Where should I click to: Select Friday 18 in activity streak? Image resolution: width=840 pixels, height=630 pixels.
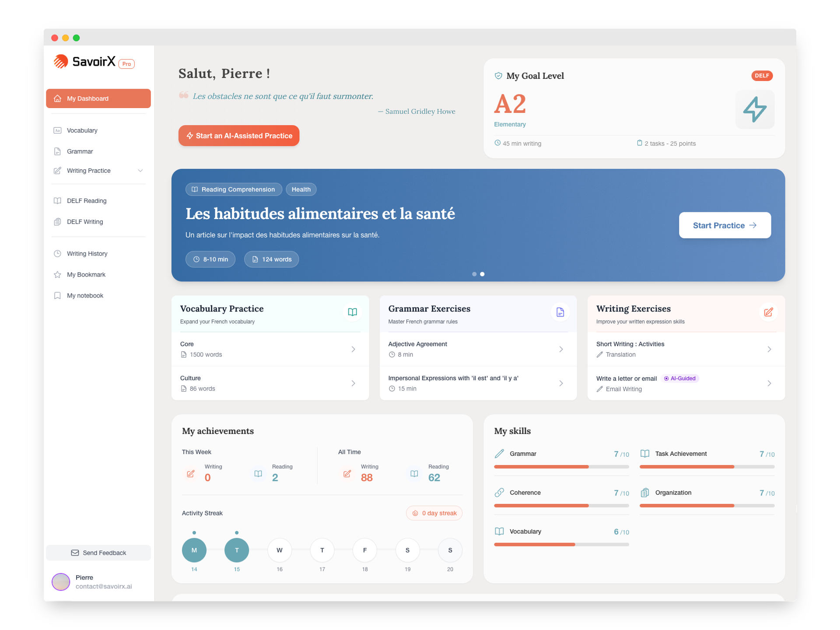365,550
